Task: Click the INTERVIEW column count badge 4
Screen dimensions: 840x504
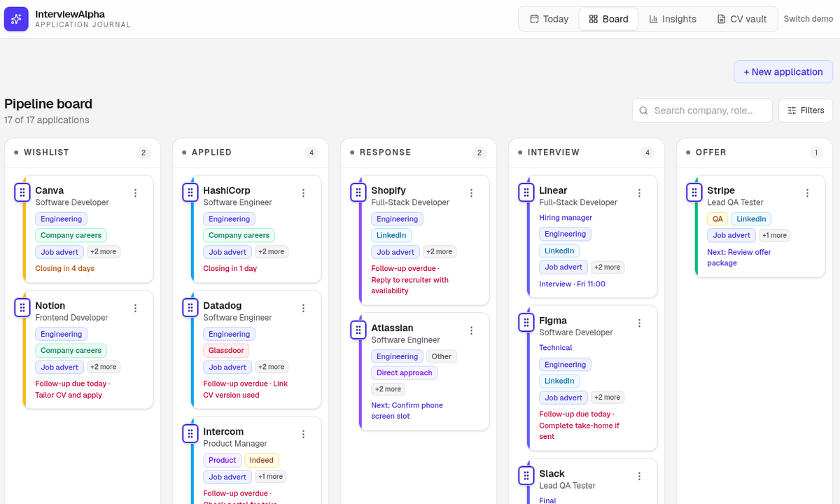Action: tap(647, 153)
